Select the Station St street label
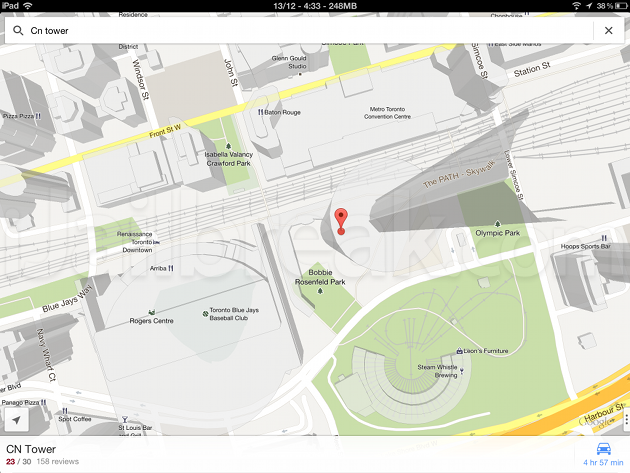Screen dimensions: 630x473 click(x=532, y=69)
